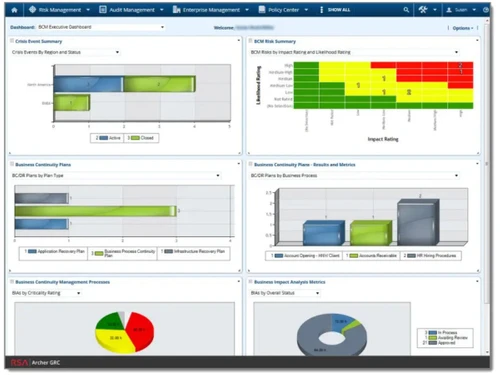Click Account Opening - HNW Client legend entry
Viewport: 500px width, 375px height.
pos(305,256)
